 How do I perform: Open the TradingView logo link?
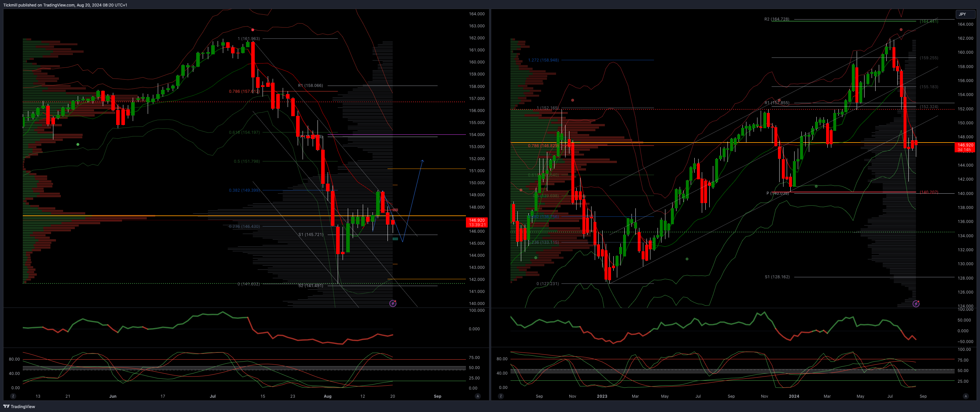(19, 406)
